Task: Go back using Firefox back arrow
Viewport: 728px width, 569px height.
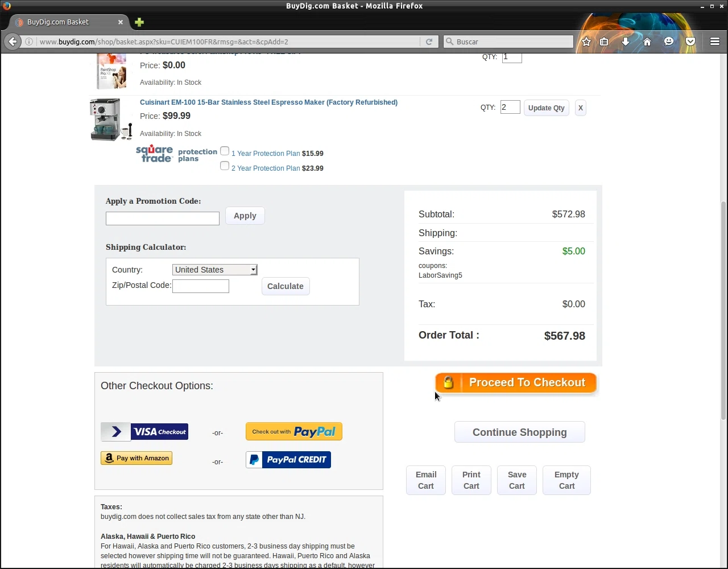Action: click(x=13, y=42)
